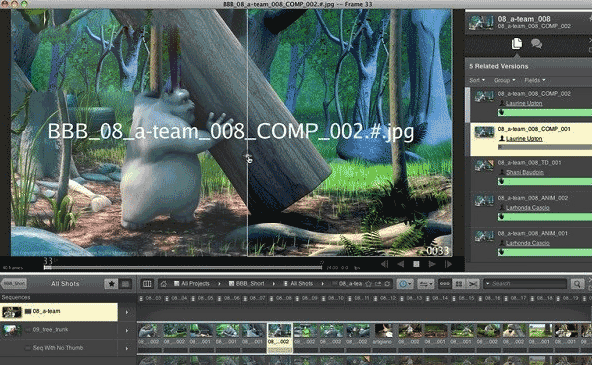Open the Group dropdown
The width and height of the screenshot is (592, 365).
504,80
